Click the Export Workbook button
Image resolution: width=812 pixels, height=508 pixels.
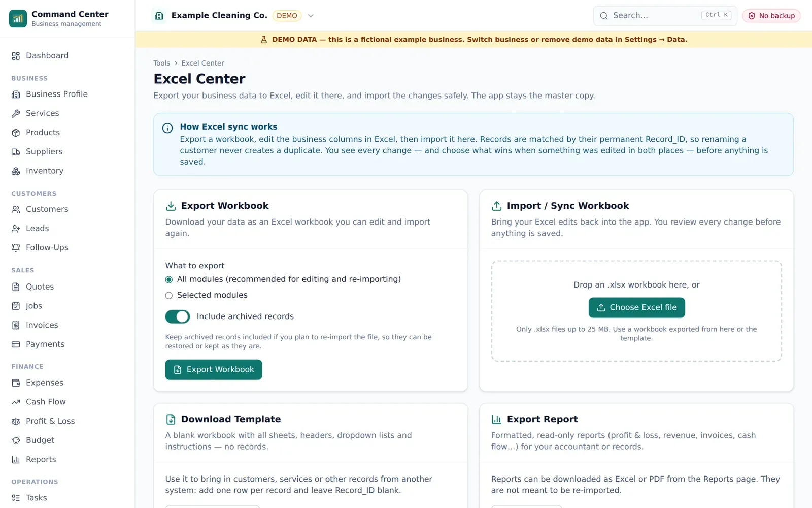click(x=214, y=370)
